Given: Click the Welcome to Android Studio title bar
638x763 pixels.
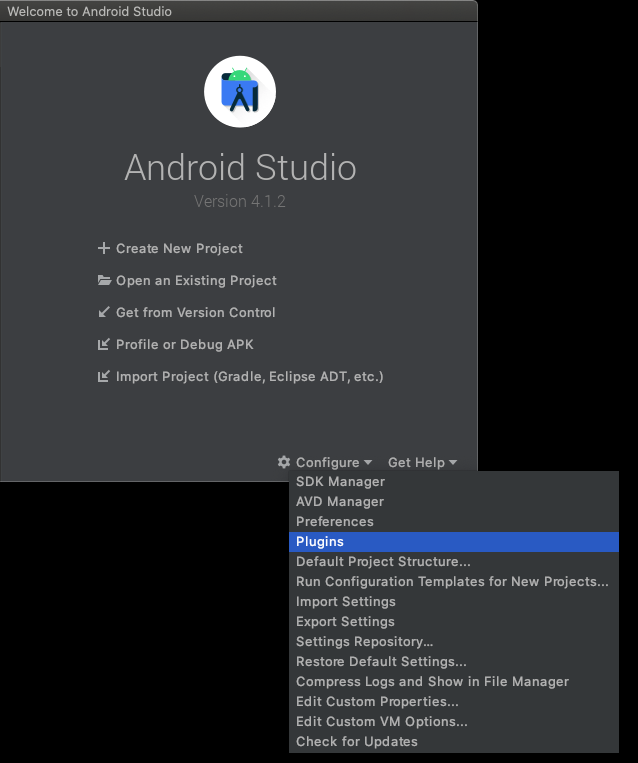Looking at the screenshot, I should (238, 11).
